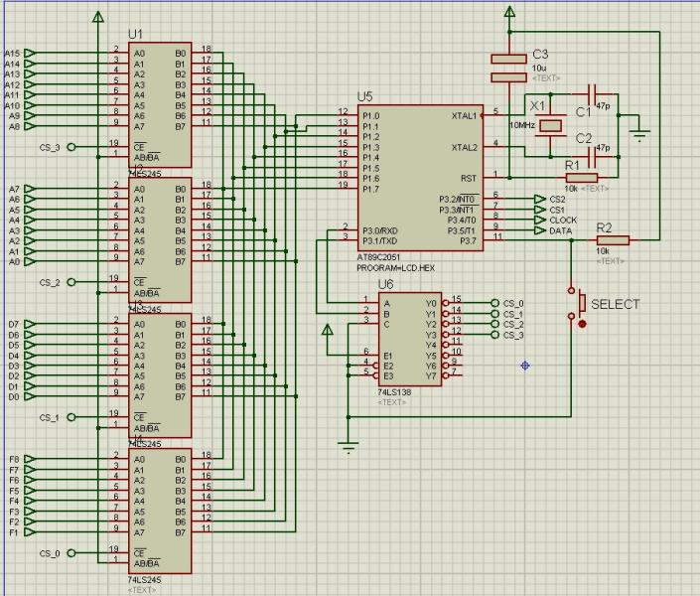Click the power terminal above capacitor C3

509,13
